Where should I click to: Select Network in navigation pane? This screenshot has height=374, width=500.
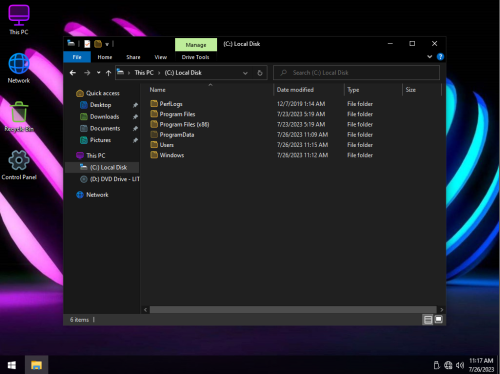pyautogui.click(x=97, y=195)
